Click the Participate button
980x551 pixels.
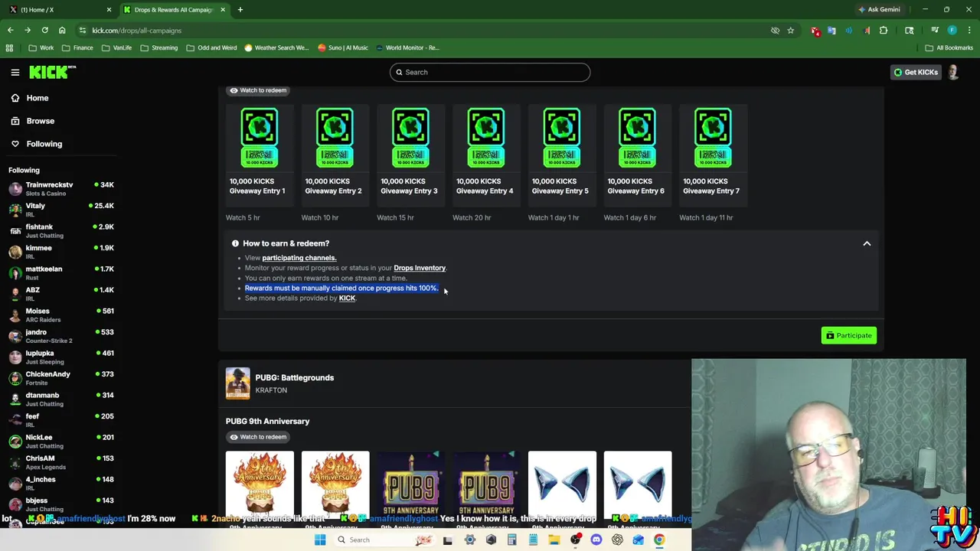848,335
